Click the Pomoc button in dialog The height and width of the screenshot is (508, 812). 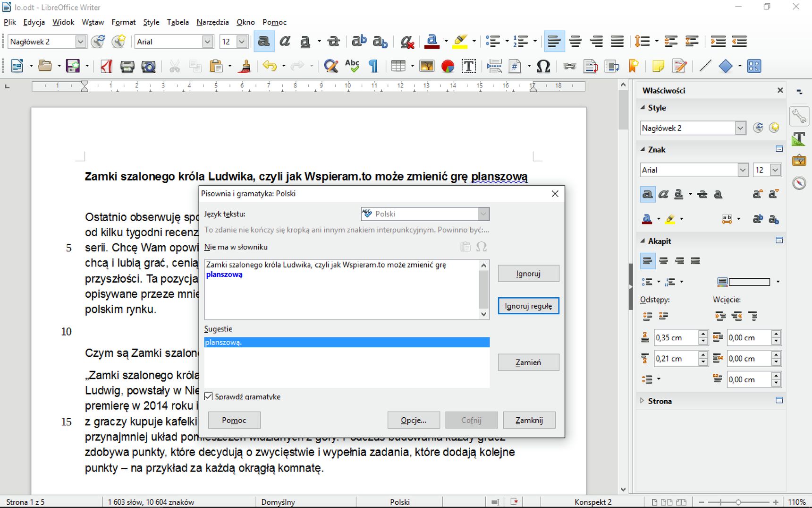click(x=234, y=420)
